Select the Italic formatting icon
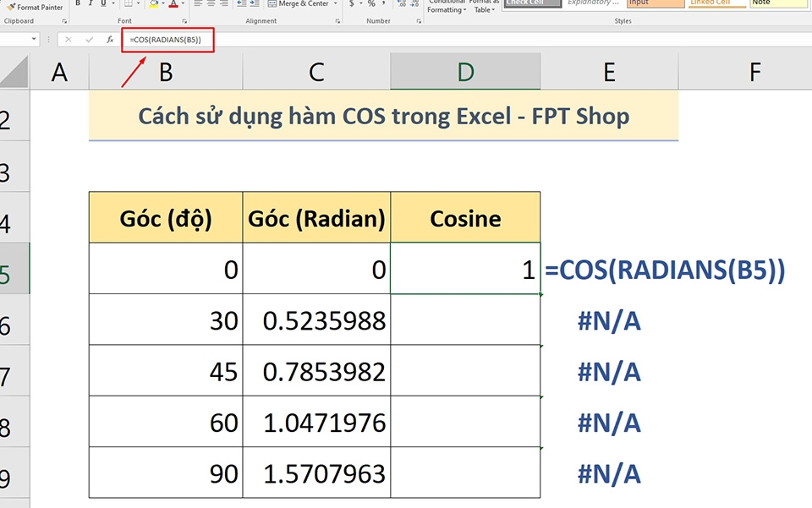Image resolution: width=812 pixels, height=508 pixels. [91, 4]
